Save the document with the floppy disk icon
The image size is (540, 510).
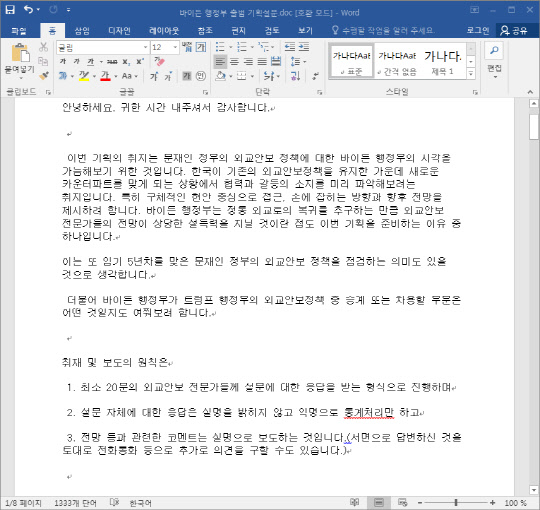pos(10,10)
